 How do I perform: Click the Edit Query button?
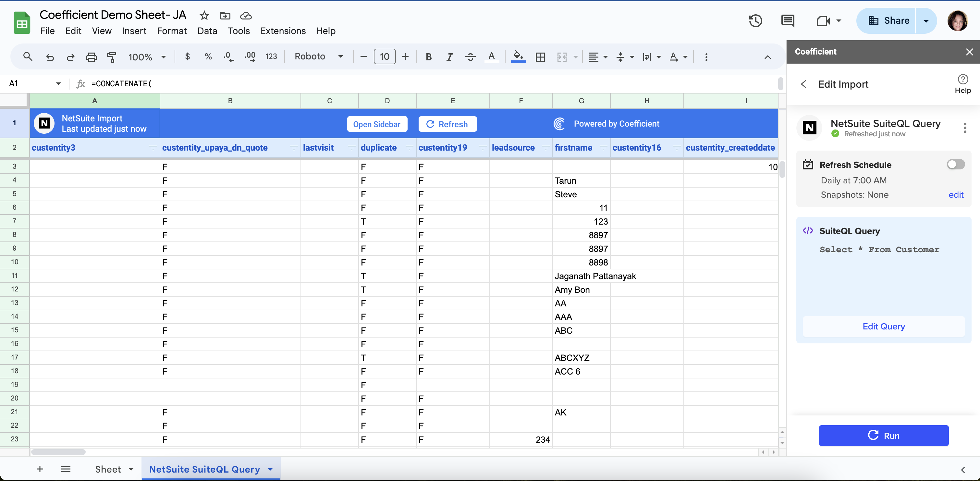[883, 327]
